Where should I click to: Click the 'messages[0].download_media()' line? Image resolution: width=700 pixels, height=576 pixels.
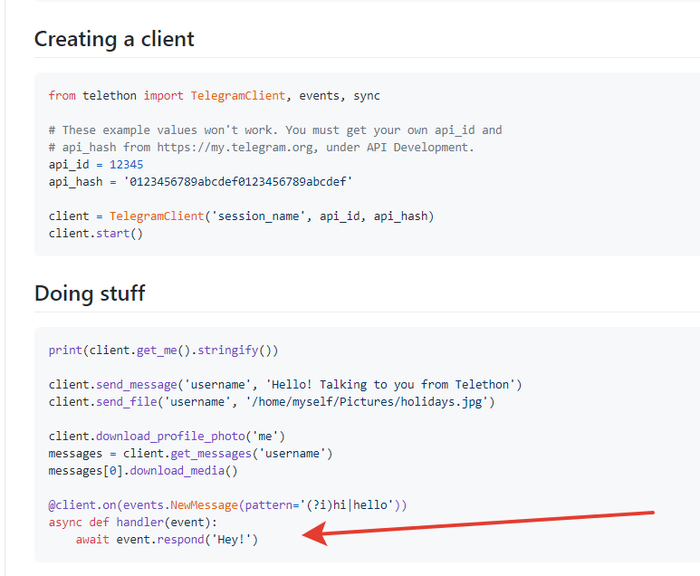[x=143, y=471]
